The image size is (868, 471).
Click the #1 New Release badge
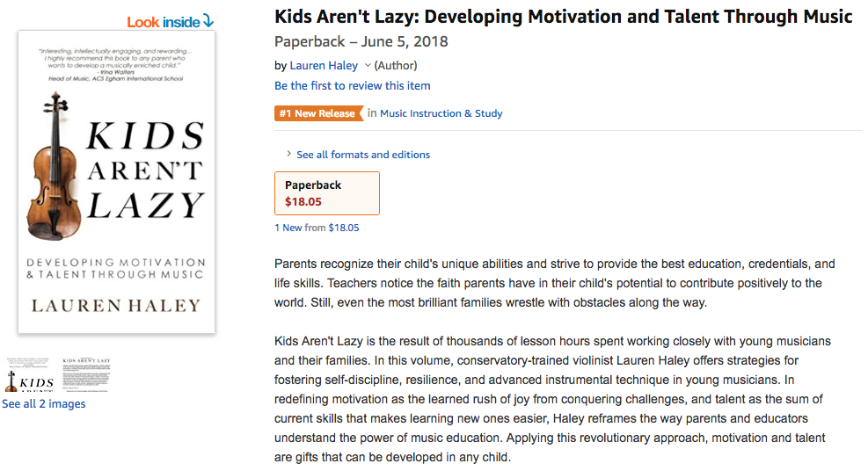coord(318,113)
